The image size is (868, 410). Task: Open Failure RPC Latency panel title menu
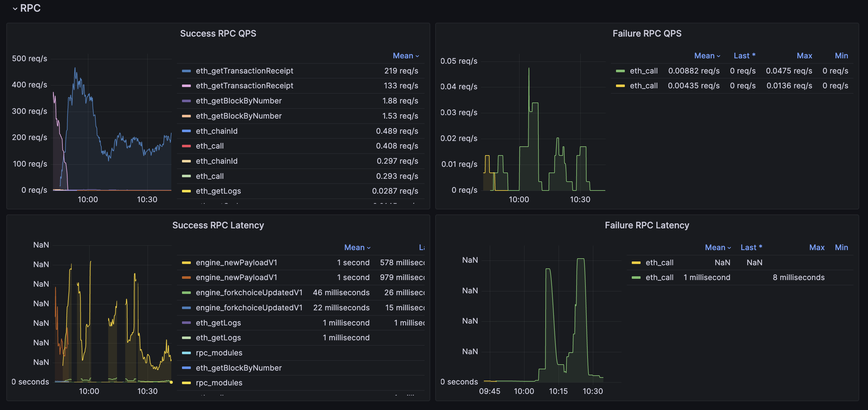click(646, 225)
